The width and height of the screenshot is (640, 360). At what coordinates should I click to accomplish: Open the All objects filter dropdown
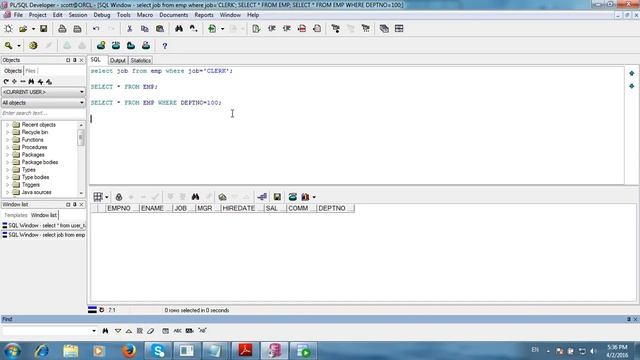(43, 103)
